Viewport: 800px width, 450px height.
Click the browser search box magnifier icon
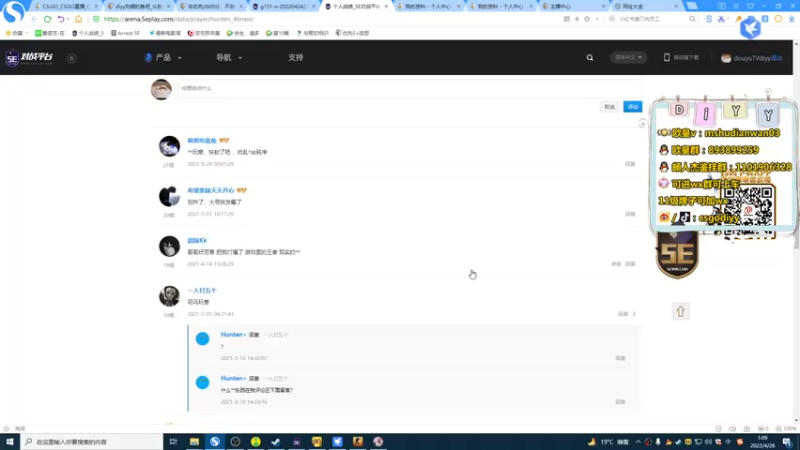[692, 19]
